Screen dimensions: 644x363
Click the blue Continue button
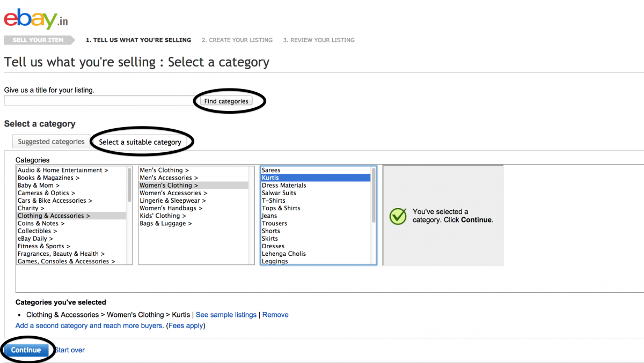click(26, 350)
